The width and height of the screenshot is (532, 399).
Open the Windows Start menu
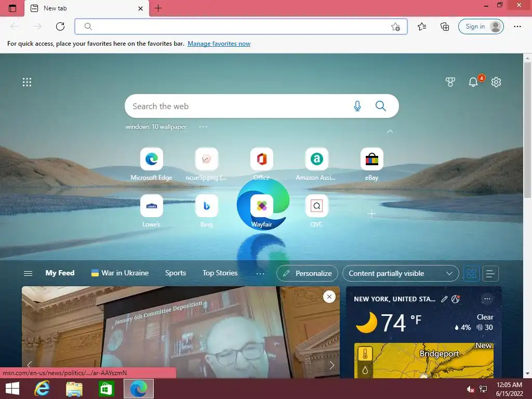(12, 389)
